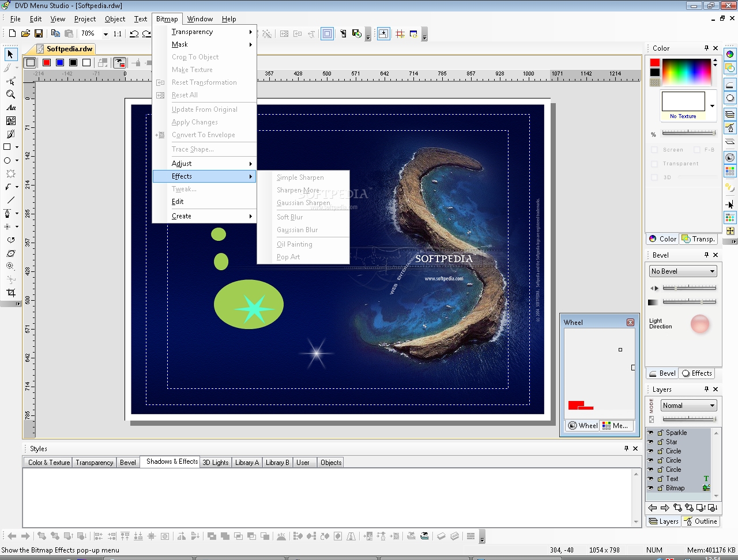
Task: Hide the Bitmap layer with its eye icon
Action: coord(651,488)
